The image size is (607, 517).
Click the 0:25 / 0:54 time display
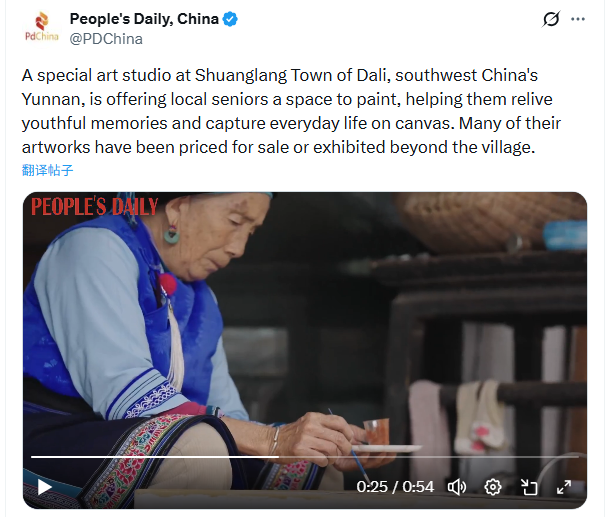[x=395, y=487]
